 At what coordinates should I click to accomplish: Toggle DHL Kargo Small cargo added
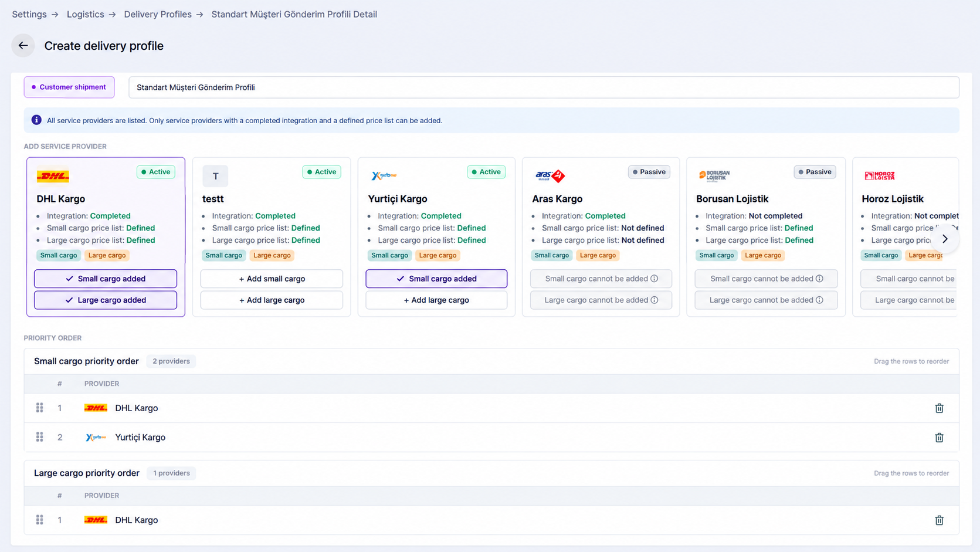coord(106,279)
